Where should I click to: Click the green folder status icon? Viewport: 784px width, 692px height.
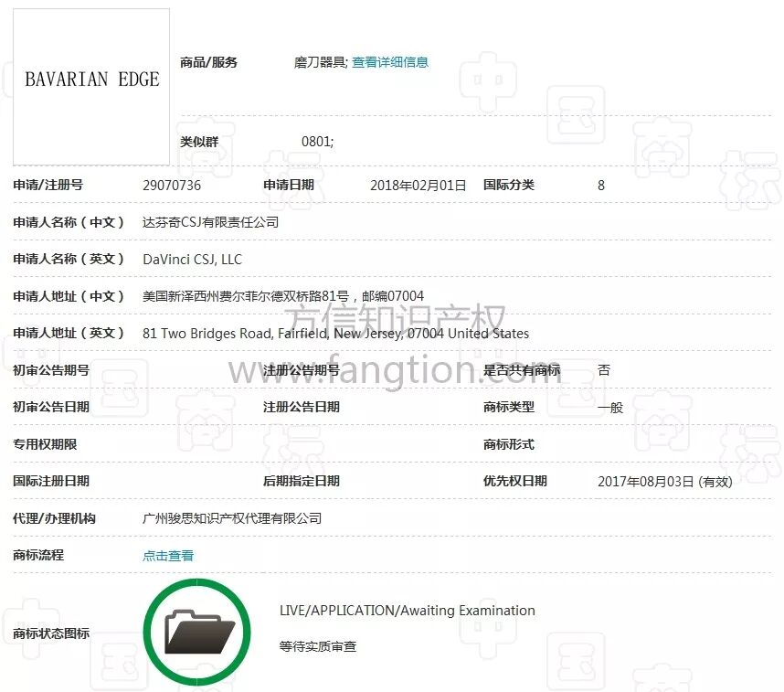[197, 633]
